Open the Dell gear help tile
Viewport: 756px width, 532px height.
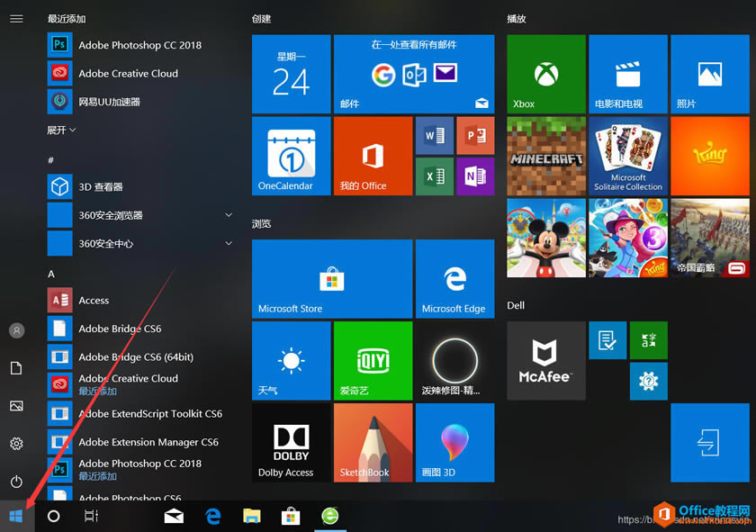pyautogui.click(x=649, y=382)
